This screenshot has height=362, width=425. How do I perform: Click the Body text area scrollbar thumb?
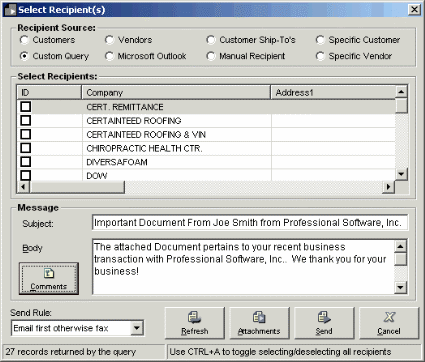[401, 259]
